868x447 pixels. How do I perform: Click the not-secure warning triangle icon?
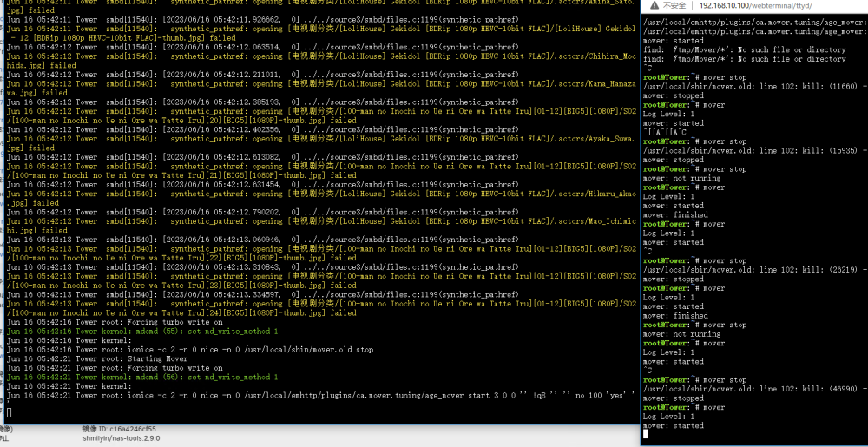pyautogui.click(x=654, y=5)
